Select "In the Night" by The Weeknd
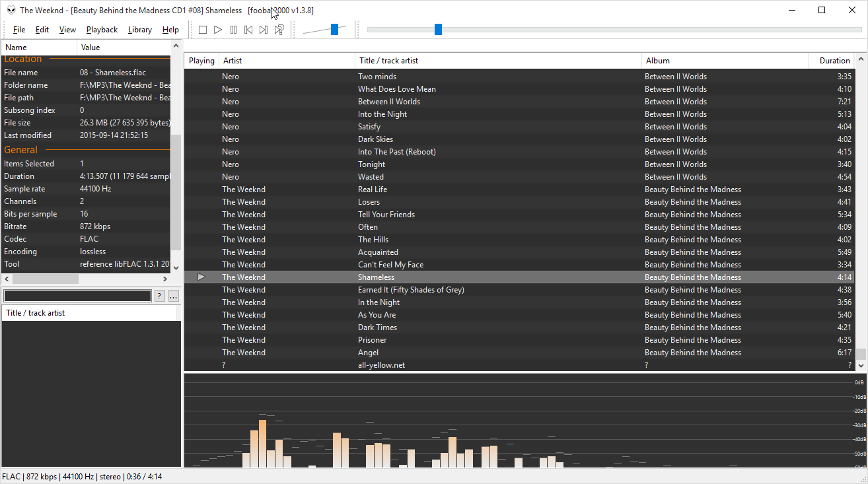This screenshot has width=868, height=484. click(519, 302)
